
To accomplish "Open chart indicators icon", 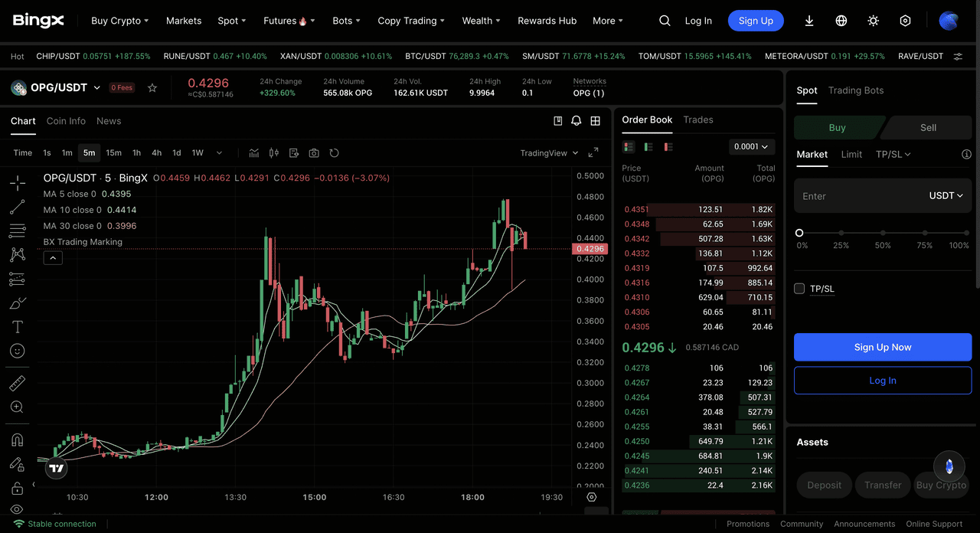I will [x=254, y=153].
